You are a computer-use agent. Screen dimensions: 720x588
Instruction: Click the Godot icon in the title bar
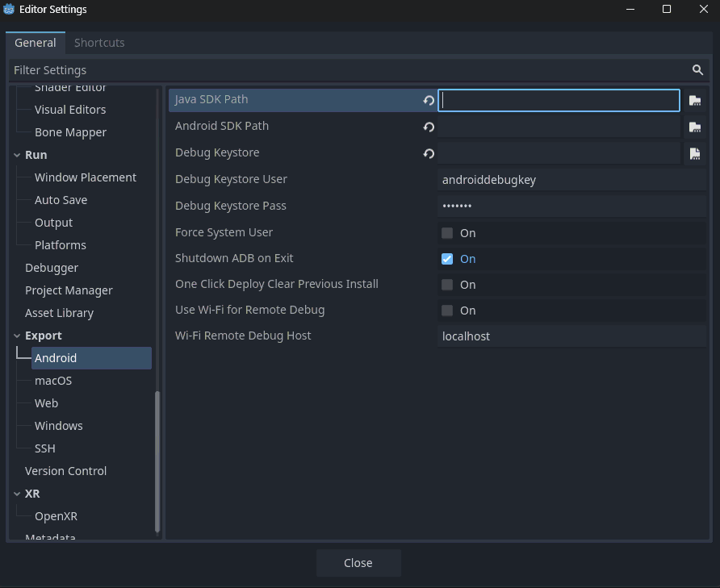point(9,9)
